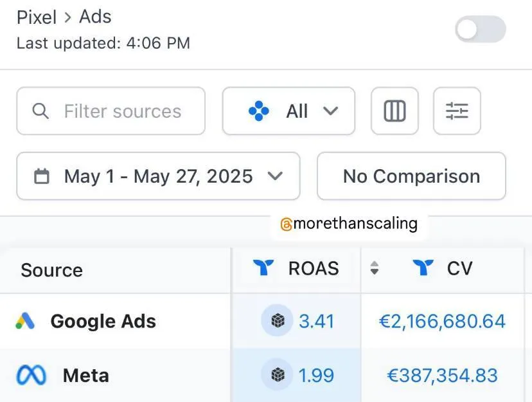The image size is (532, 402).
Task: Open the All sources dropdown
Action: pyautogui.click(x=288, y=111)
